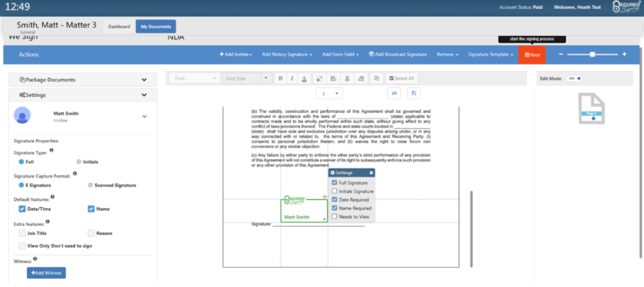Click the zoom slider handle
Image resolution: width=644 pixels, height=287 pixels.
coord(592,54)
